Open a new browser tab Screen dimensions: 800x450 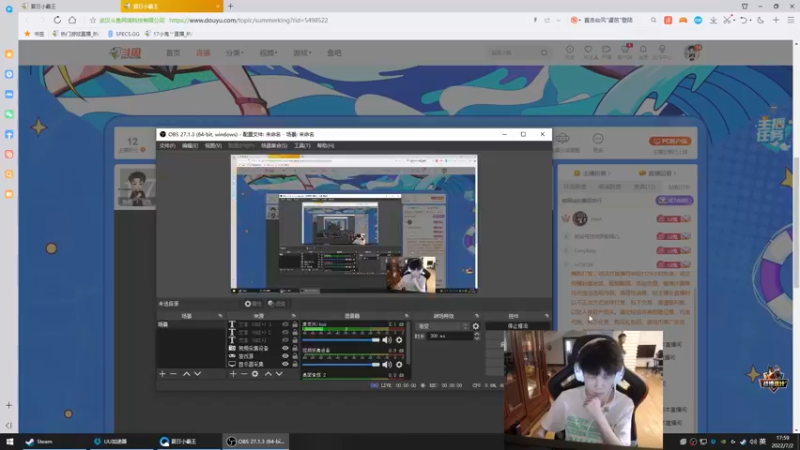pos(231,6)
